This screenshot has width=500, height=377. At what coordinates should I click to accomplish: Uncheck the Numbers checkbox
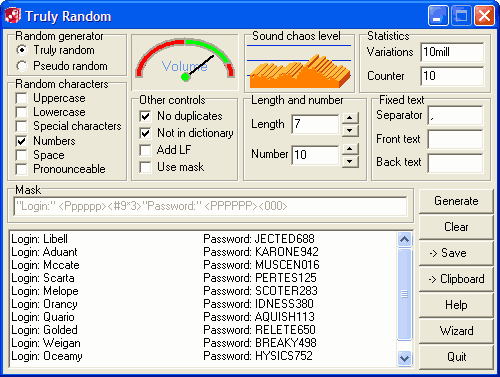click(x=22, y=141)
